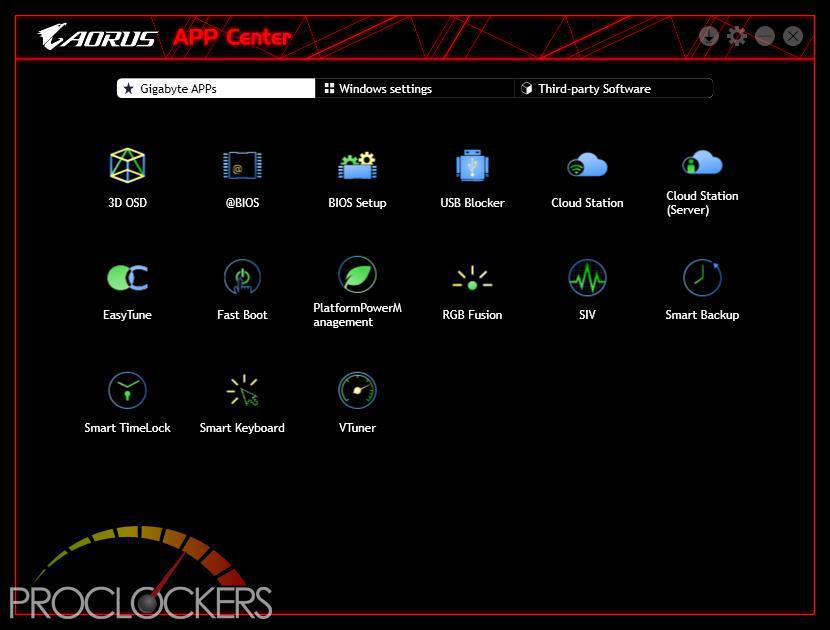Close the APP Center window
Viewport: 830px width, 630px height.
793,36
